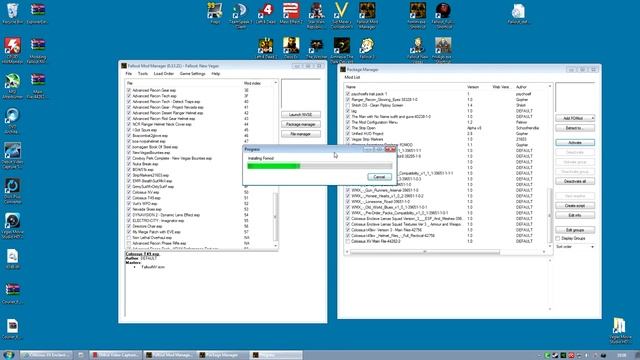
Task: Open the MSI Afterburner desktop icon
Action: 13,86
